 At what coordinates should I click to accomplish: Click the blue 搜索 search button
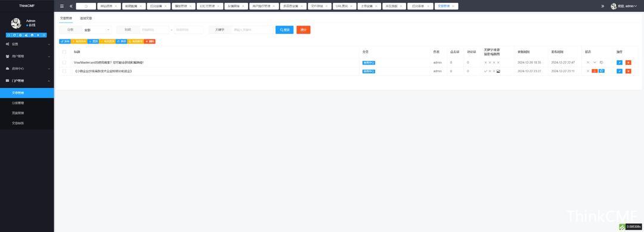(284, 30)
